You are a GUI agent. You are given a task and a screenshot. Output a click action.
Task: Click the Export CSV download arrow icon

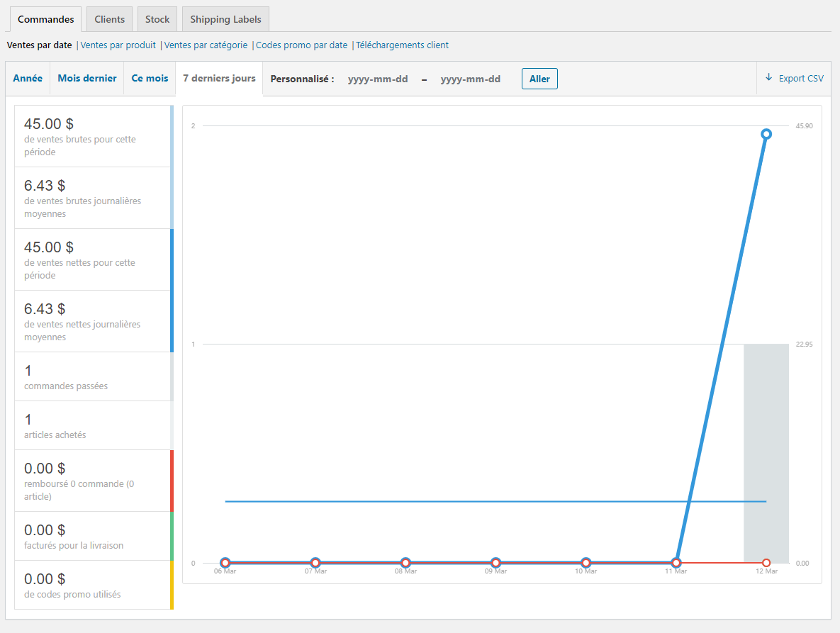[x=768, y=78]
